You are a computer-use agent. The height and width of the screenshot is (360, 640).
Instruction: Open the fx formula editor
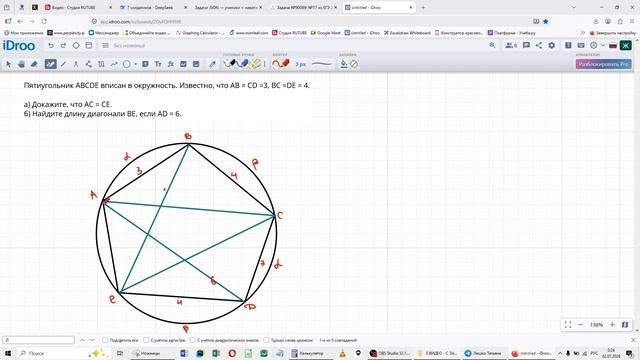(171, 64)
